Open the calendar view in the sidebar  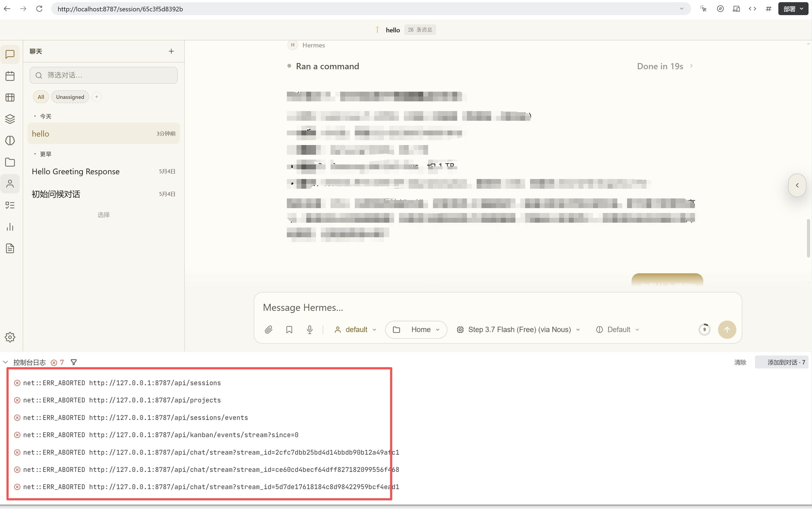pyautogui.click(x=10, y=76)
